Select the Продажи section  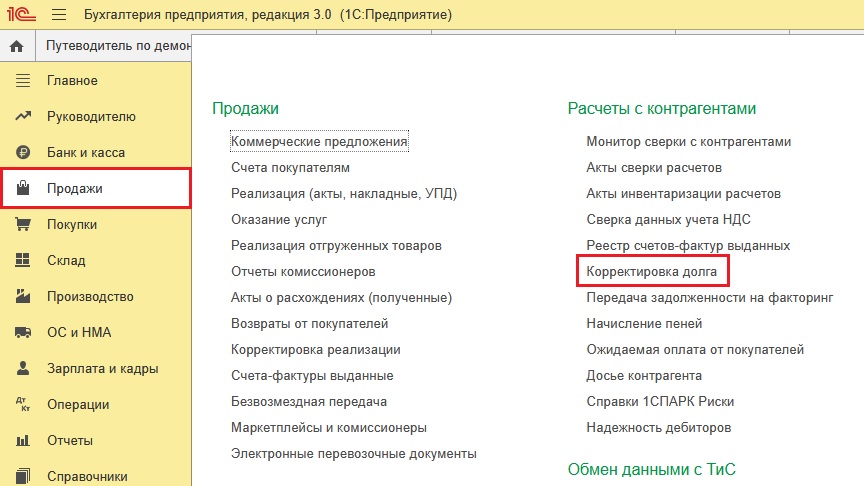[96, 188]
